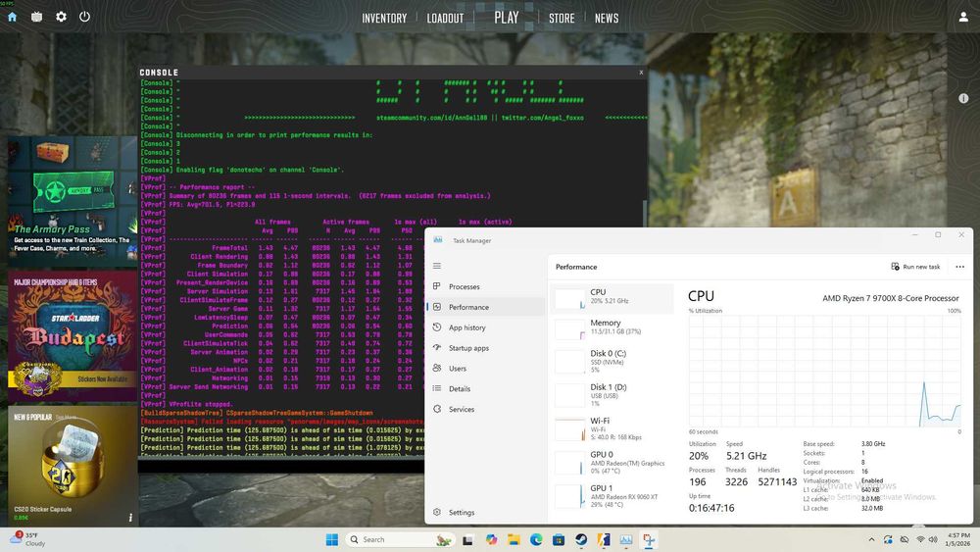The height and width of the screenshot is (552, 980).
Task: Open Microsoft Edge from the taskbar
Action: point(536,539)
